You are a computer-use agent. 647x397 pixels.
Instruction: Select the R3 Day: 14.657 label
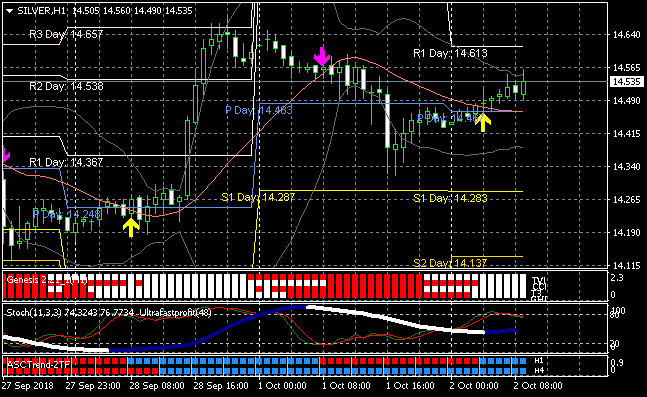coord(66,34)
